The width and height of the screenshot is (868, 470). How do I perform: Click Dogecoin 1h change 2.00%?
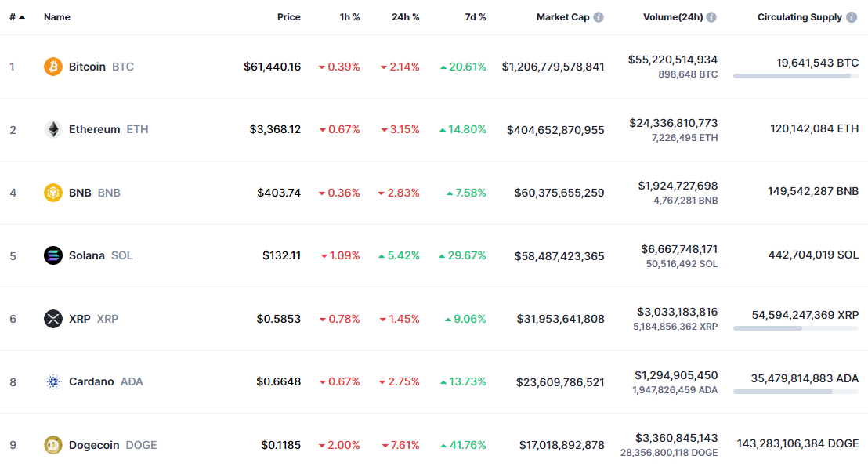[x=339, y=444]
